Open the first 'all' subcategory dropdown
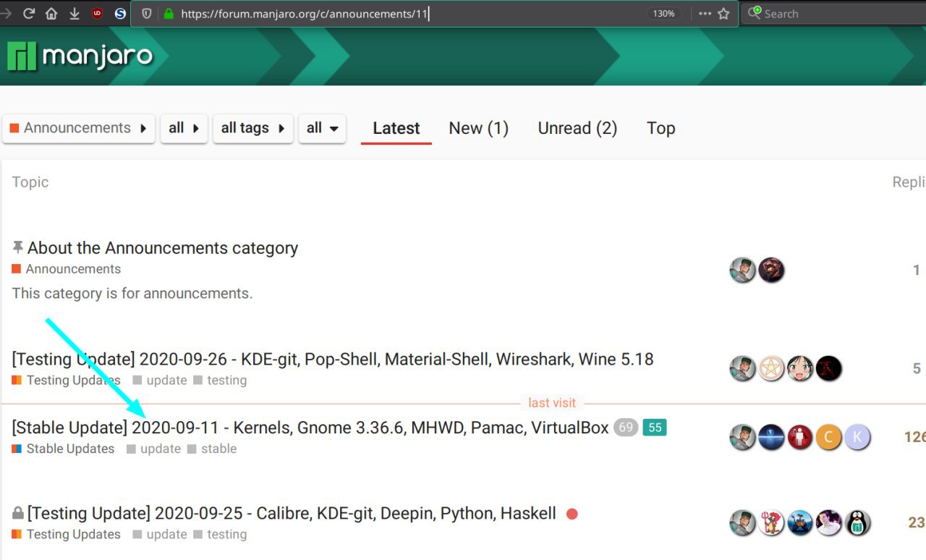 tap(184, 128)
